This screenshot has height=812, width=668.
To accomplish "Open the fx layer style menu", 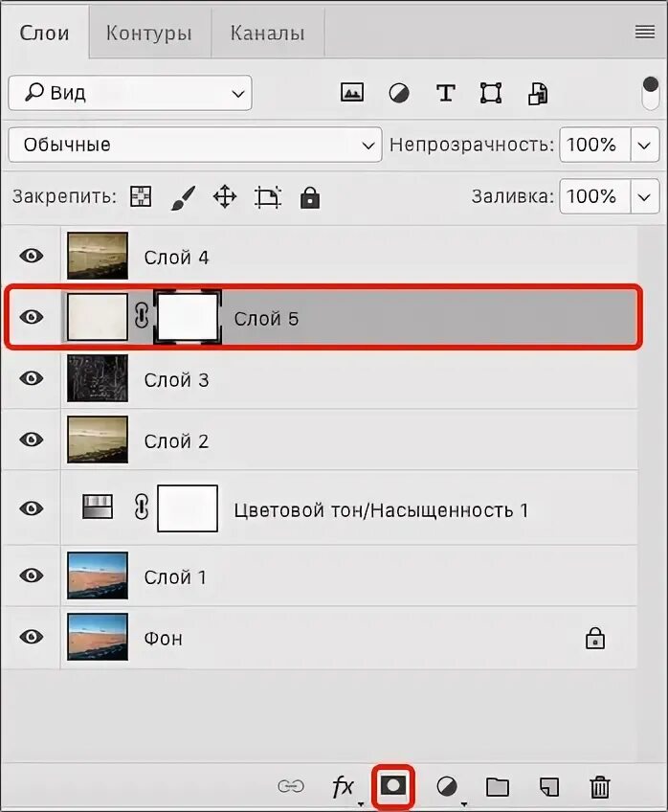I will (343, 787).
